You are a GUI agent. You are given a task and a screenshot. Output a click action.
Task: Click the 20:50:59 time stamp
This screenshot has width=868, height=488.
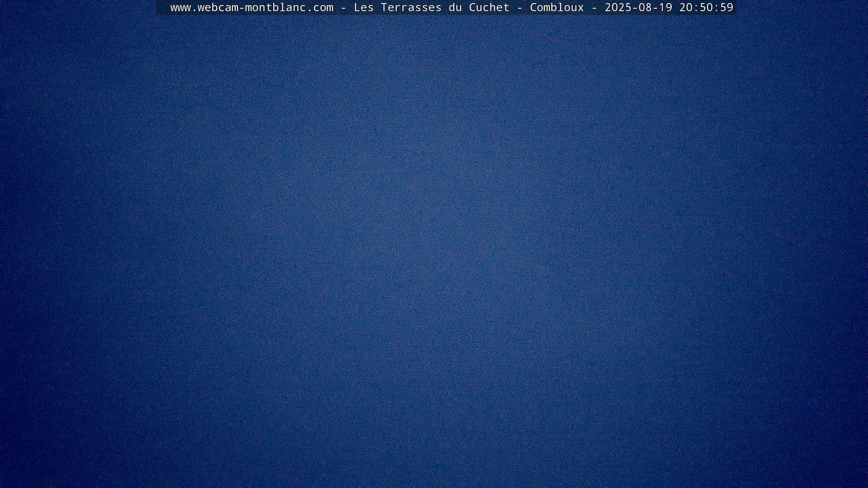click(x=706, y=7)
